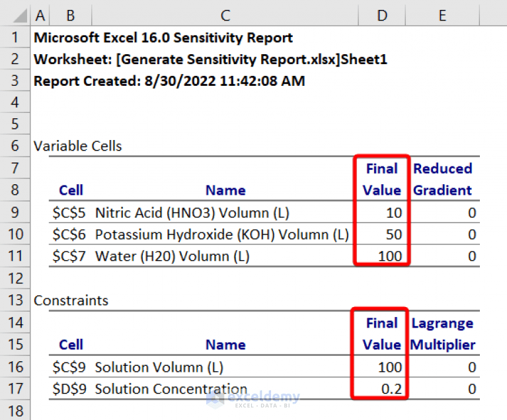Select column D header
Screen dimensions: 507x420
(x=382, y=15)
